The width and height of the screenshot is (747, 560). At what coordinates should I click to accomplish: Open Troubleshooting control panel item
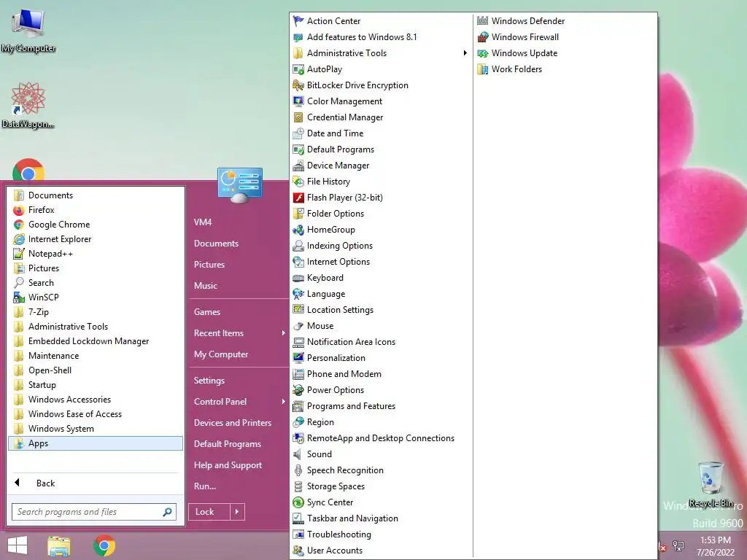click(338, 534)
